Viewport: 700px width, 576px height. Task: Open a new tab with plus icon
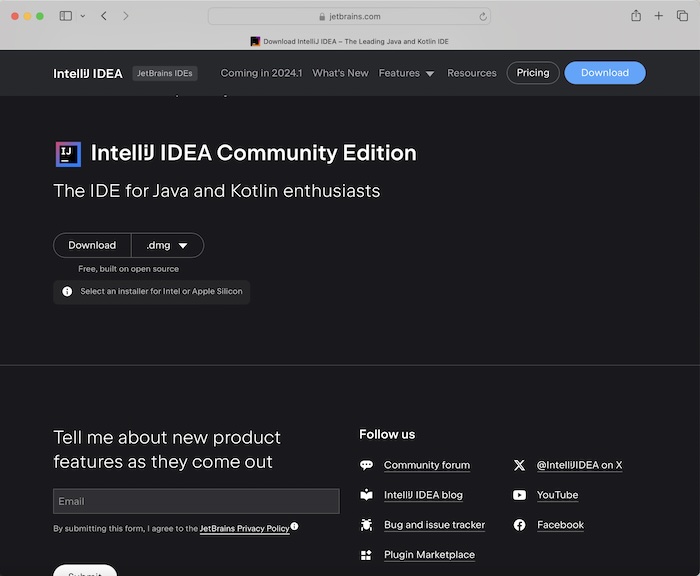point(659,16)
